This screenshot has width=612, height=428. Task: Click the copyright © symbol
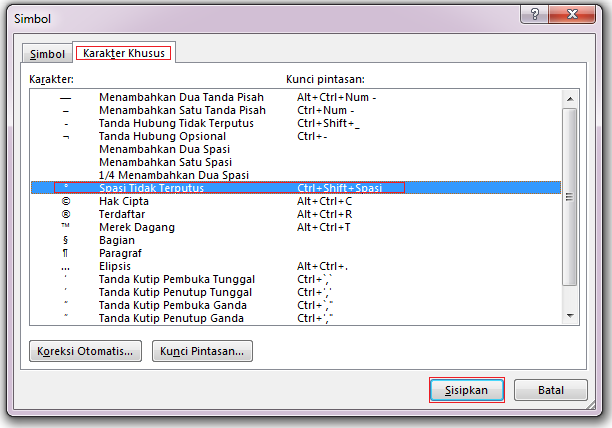(x=66, y=201)
